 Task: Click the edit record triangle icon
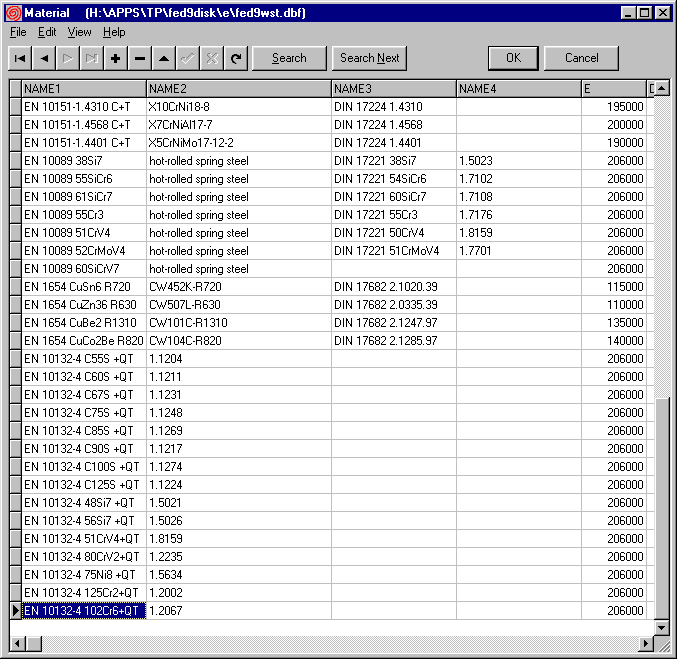pyautogui.click(x=164, y=58)
